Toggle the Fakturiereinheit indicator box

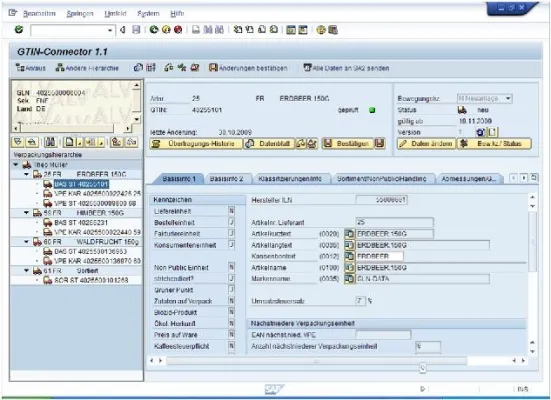231,233
